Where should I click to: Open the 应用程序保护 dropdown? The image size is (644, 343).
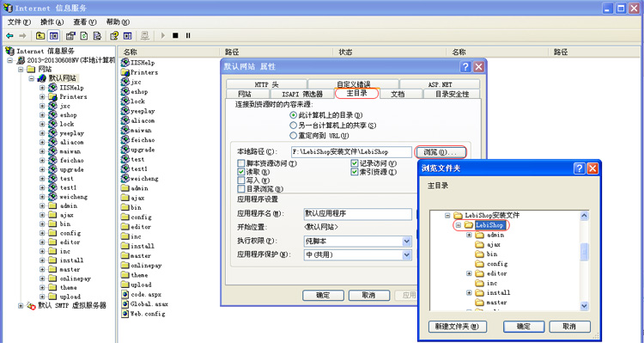407,255
